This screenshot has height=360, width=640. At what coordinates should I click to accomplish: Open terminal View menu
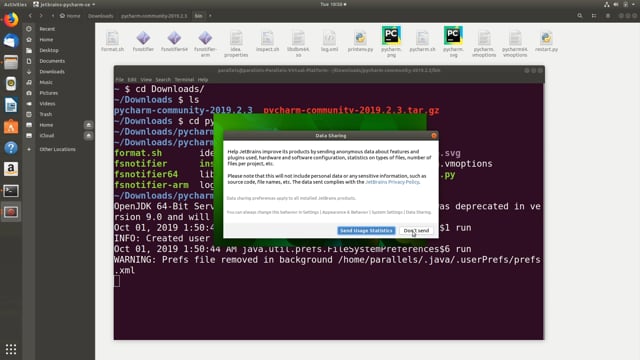[x=146, y=80]
